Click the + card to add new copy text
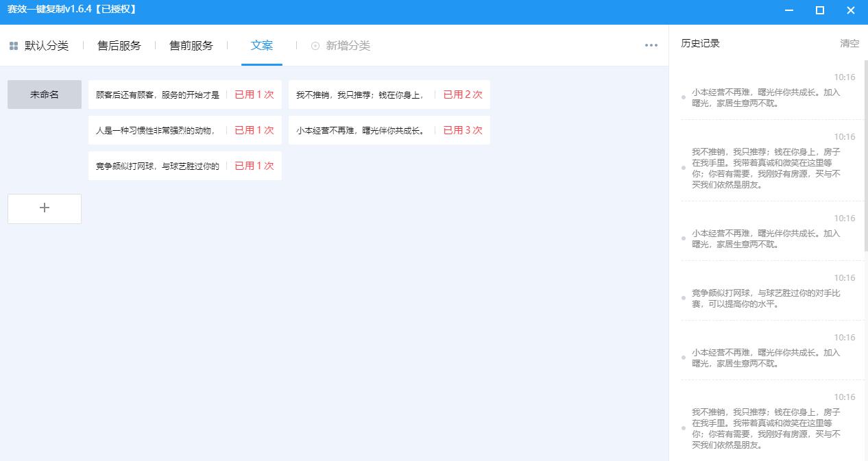 pos(44,208)
